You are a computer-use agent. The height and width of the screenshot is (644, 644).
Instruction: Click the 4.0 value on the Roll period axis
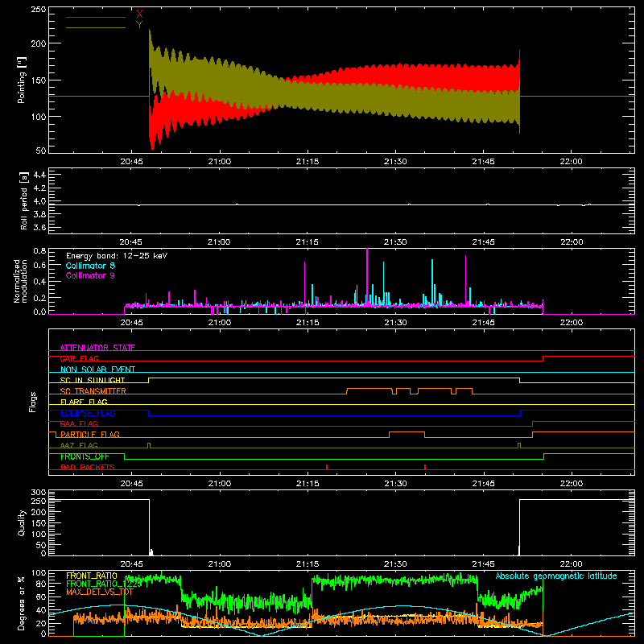click(x=39, y=201)
